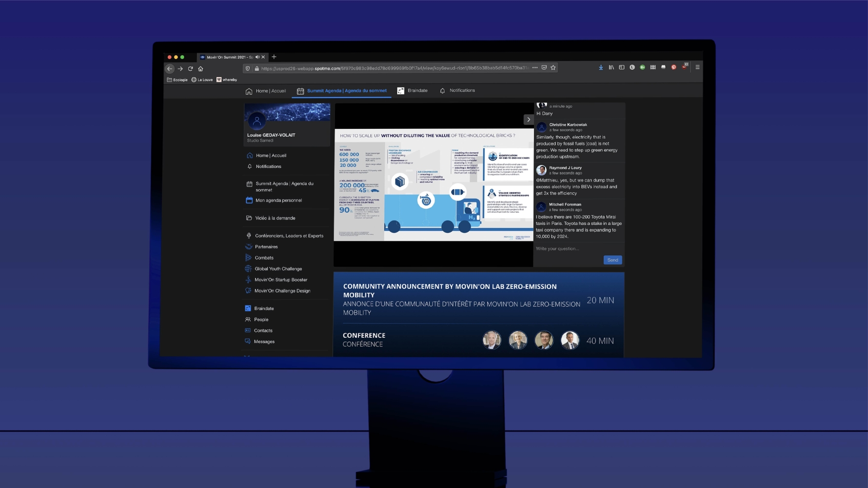Open the Community Announcement 20 MIN session card

[x=478, y=299]
